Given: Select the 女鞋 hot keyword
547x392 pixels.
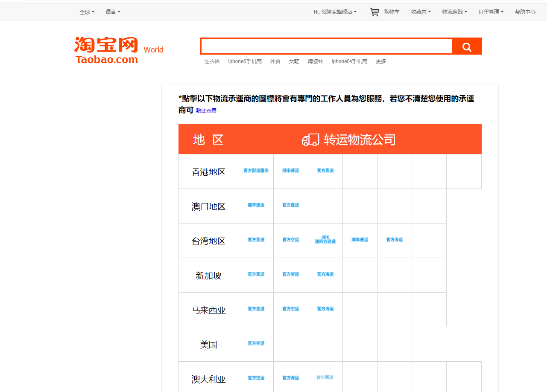Looking at the screenshot, I should (x=294, y=61).
